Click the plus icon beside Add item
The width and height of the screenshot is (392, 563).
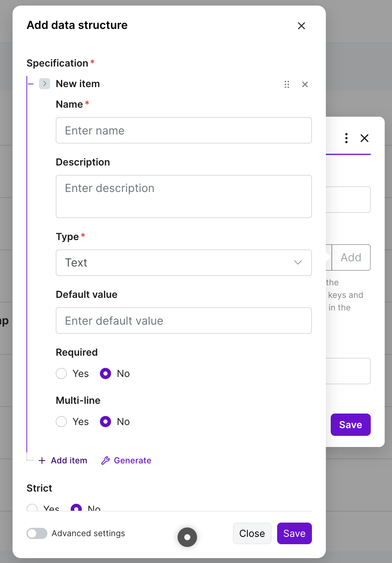tap(42, 461)
